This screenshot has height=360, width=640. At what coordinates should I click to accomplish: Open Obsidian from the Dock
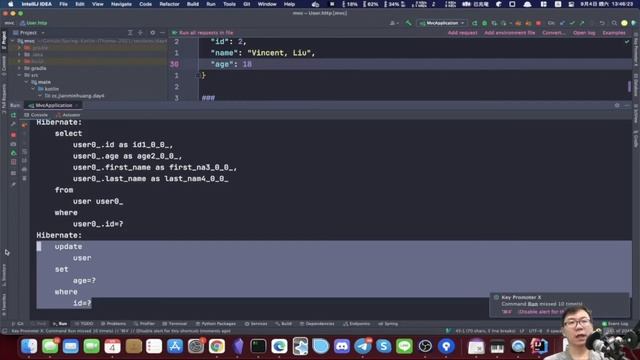(238, 347)
